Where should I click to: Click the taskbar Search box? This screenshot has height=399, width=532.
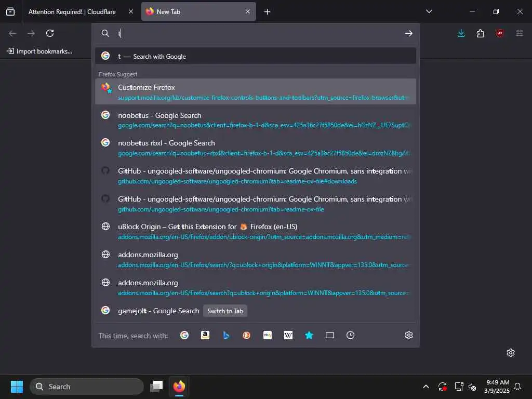[x=87, y=387]
